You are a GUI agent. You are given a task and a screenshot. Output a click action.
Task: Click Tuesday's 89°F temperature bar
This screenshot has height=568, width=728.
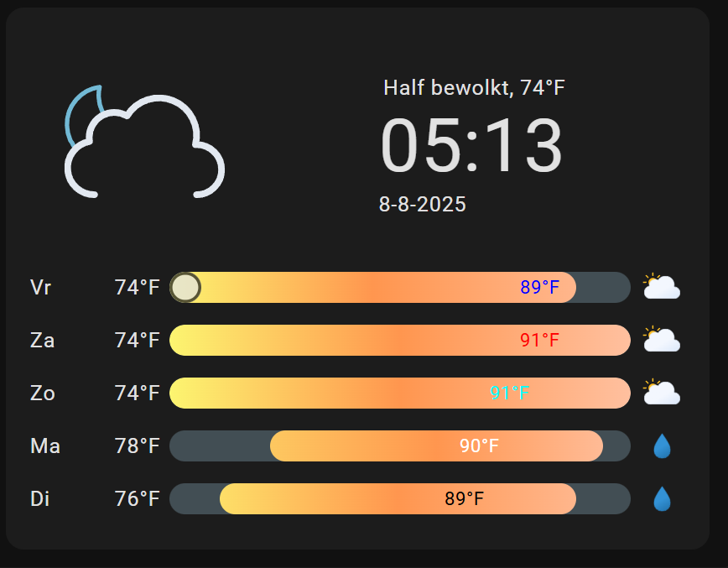pos(398,499)
